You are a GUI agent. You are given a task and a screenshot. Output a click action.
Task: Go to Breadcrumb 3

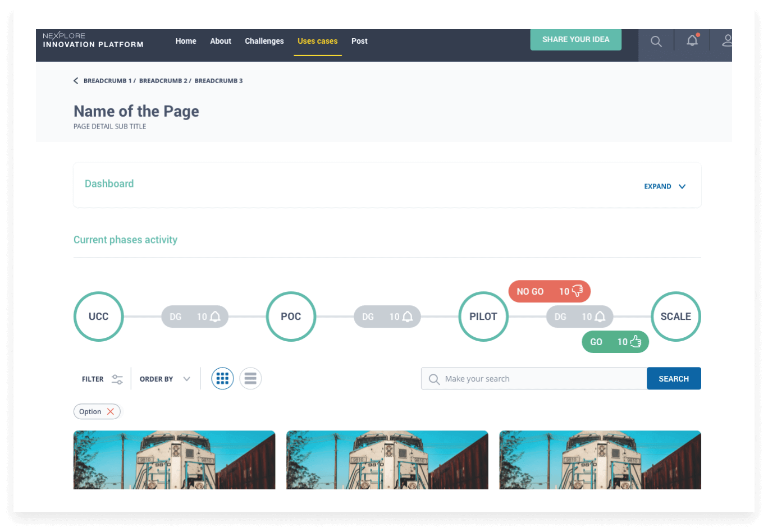coord(219,81)
